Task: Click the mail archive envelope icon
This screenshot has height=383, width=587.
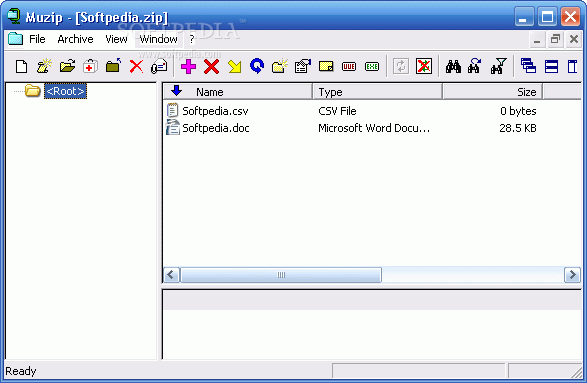Action: [159, 67]
